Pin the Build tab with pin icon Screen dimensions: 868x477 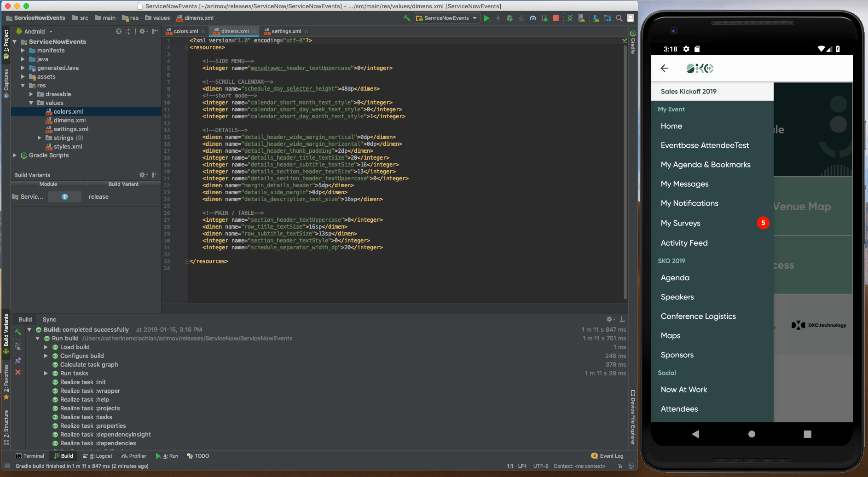point(18,361)
